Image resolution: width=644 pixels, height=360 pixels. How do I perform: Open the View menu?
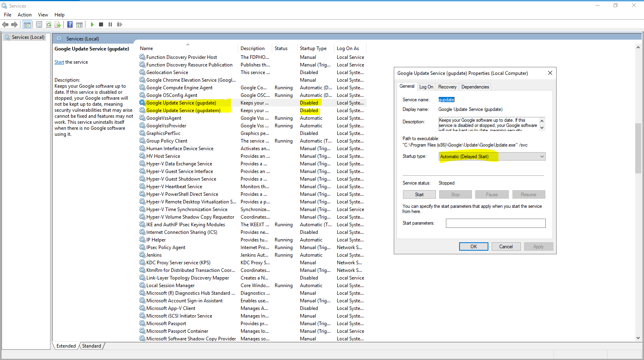click(x=43, y=15)
